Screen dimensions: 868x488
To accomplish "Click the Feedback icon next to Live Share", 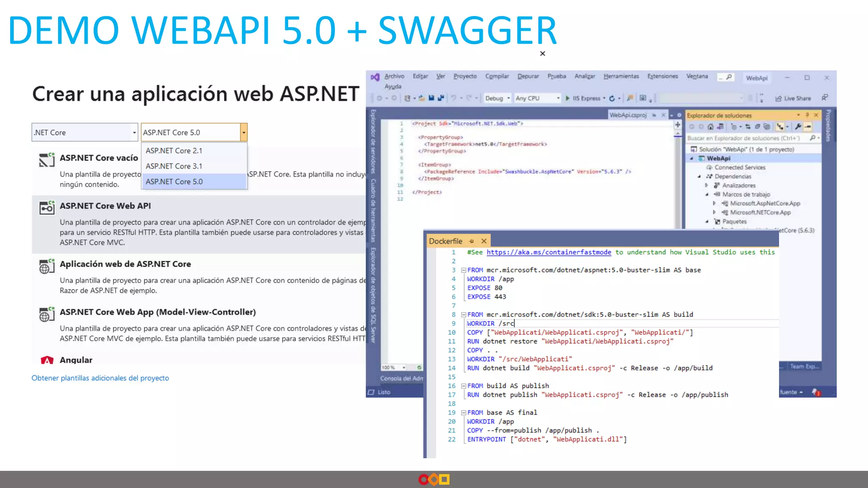I will pyautogui.click(x=825, y=98).
